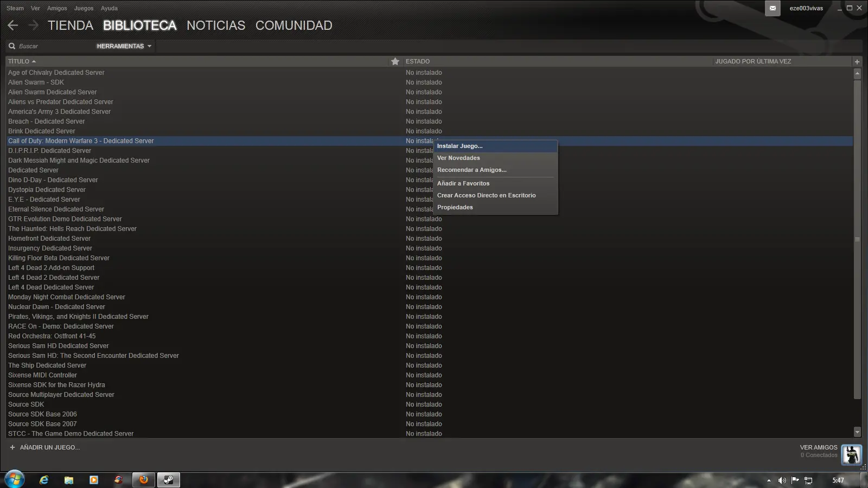The image size is (868, 488).
Task: Open the Action Center flag icon
Action: click(x=795, y=480)
